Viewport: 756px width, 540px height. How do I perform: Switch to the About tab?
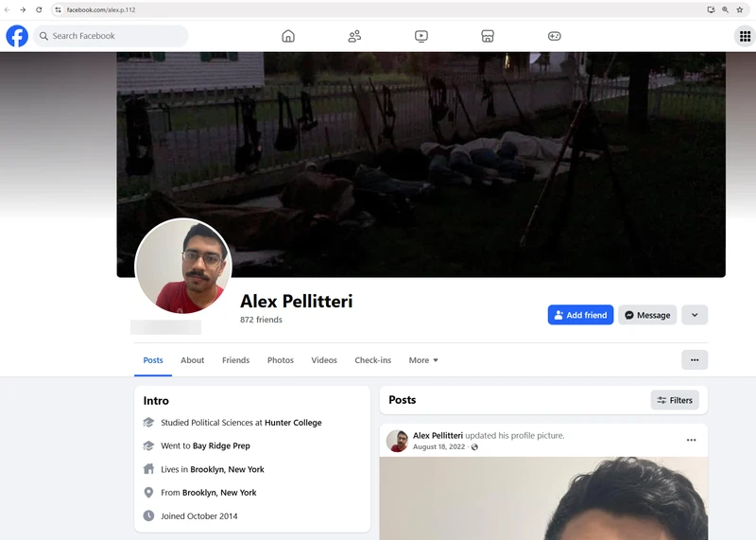click(x=193, y=360)
